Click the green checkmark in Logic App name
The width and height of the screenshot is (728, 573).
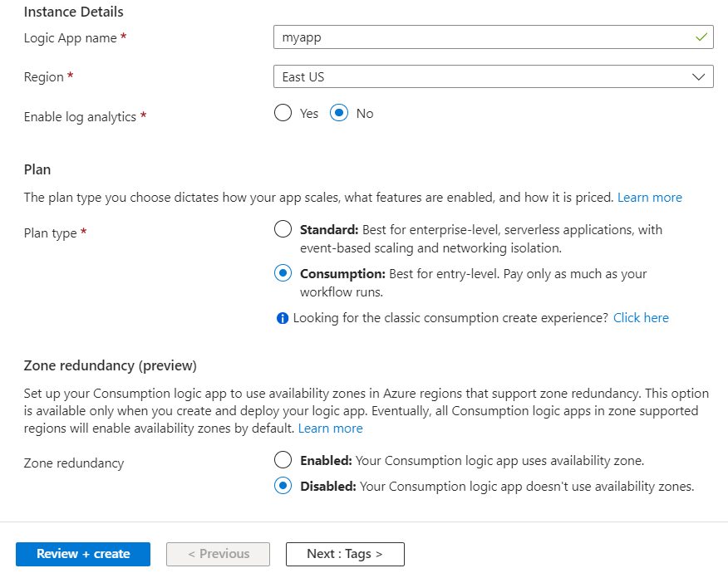click(x=702, y=37)
